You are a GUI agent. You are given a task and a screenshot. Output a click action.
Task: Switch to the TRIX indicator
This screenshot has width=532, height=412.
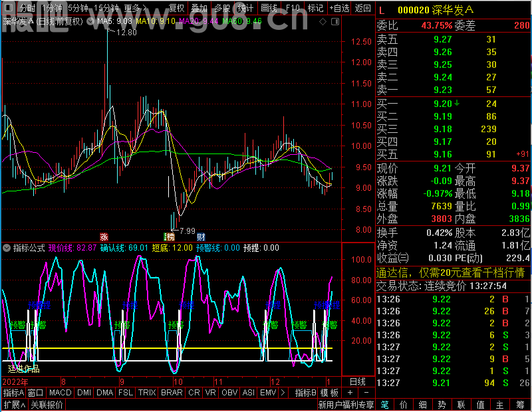[147, 393]
